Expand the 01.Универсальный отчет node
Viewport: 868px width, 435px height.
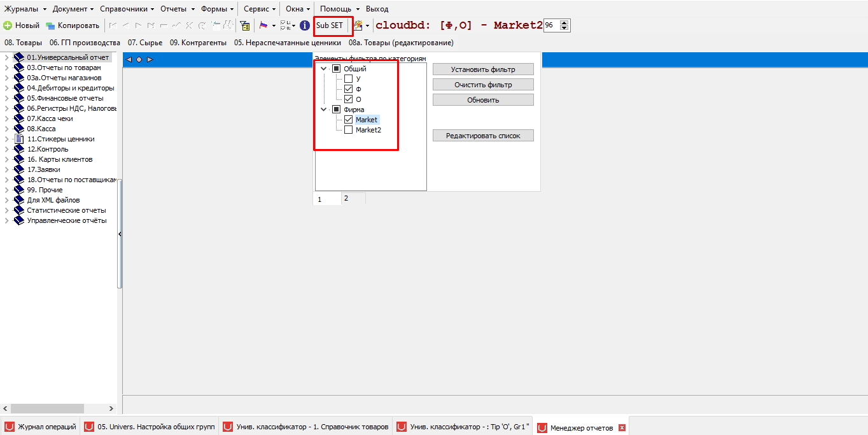(x=6, y=57)
